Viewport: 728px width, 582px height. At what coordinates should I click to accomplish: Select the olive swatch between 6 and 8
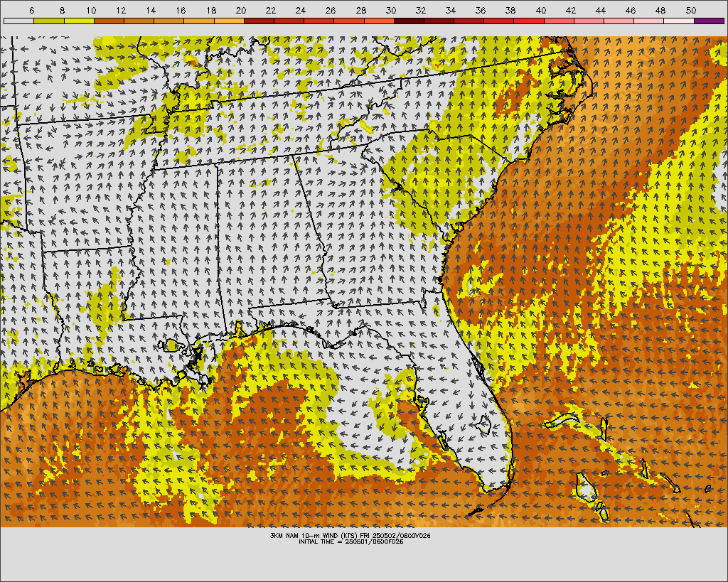pos(49,21)
